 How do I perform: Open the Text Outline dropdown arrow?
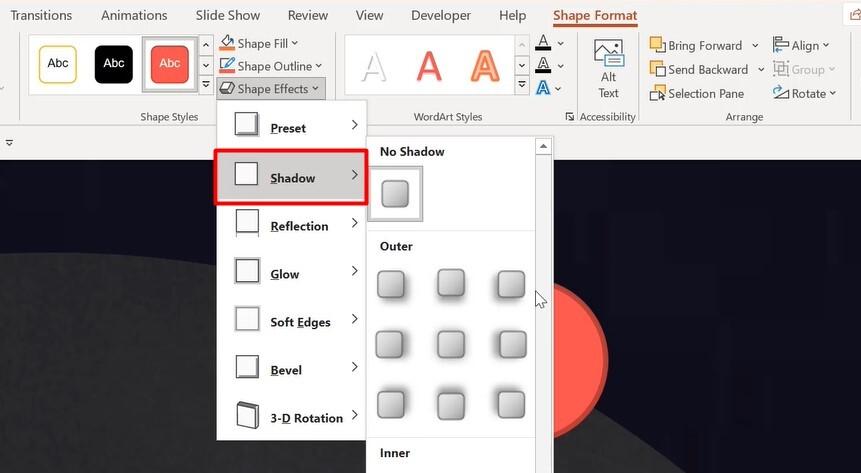561,66
